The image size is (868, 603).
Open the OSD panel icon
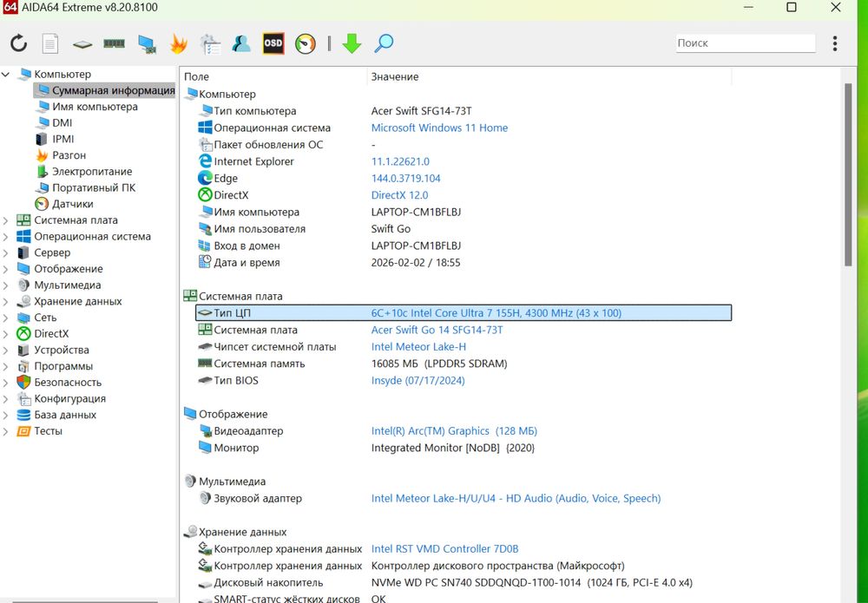[x=273, y=43]
